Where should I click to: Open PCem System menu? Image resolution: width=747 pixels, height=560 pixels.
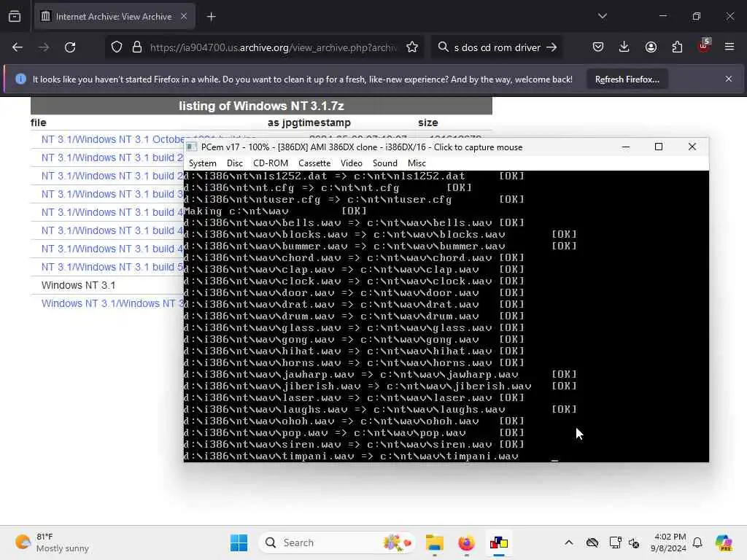[x=203, y=163]
